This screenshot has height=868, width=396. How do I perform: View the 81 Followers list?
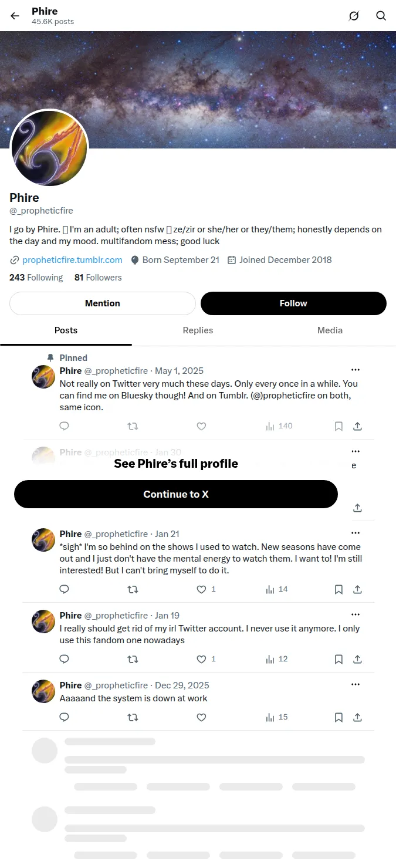point(98,278)
